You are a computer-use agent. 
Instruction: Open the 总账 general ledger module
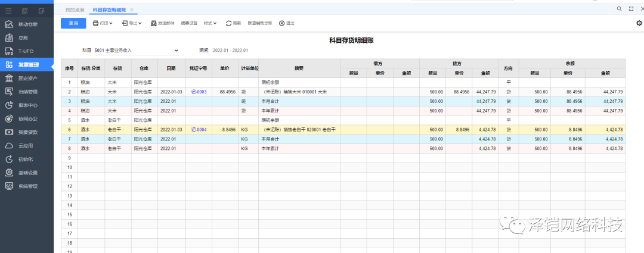point(23,38)
